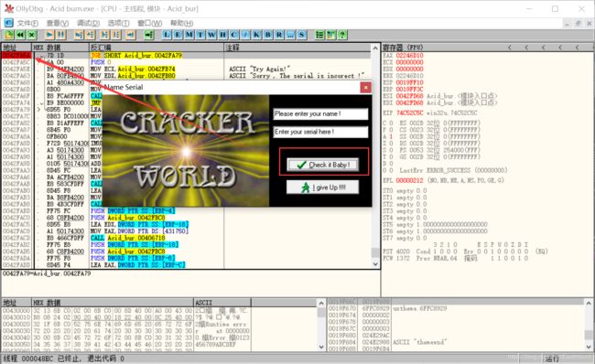Open the 帮助(H) menu

181,23
